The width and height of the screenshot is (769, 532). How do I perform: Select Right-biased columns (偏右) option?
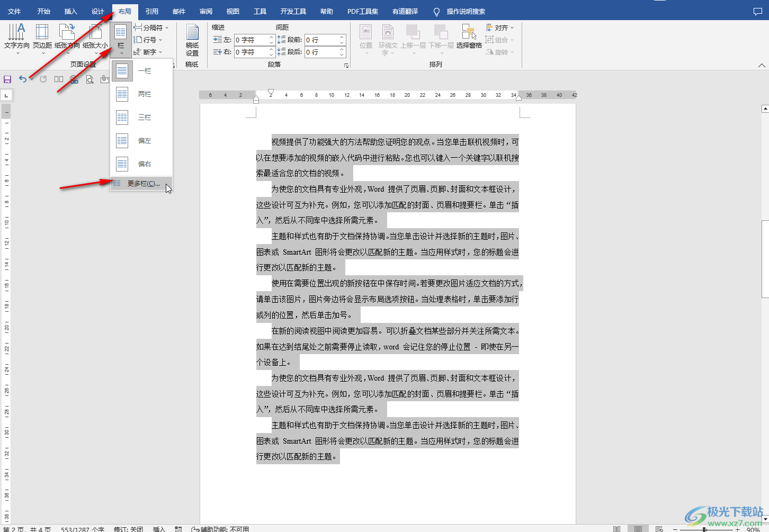141,164
